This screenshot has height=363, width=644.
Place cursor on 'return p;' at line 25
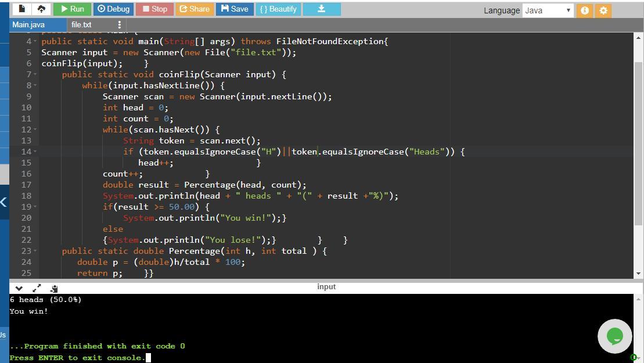point(100,274)
